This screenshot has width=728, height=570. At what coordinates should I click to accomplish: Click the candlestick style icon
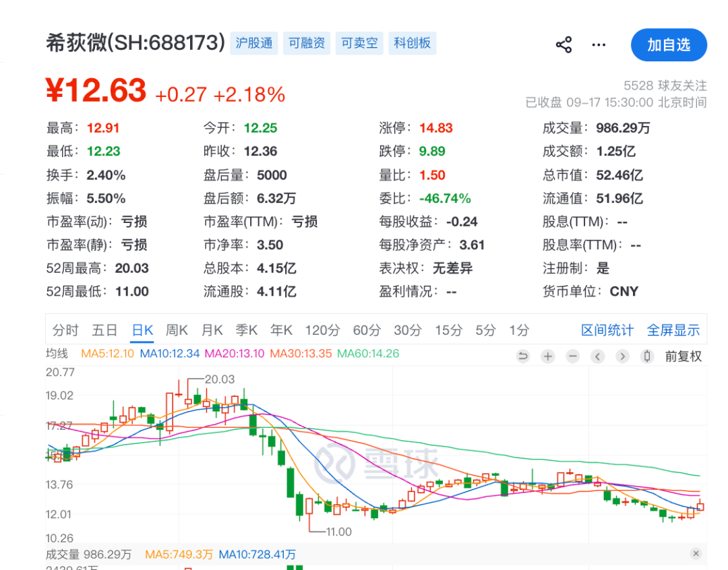coord(646,356)
